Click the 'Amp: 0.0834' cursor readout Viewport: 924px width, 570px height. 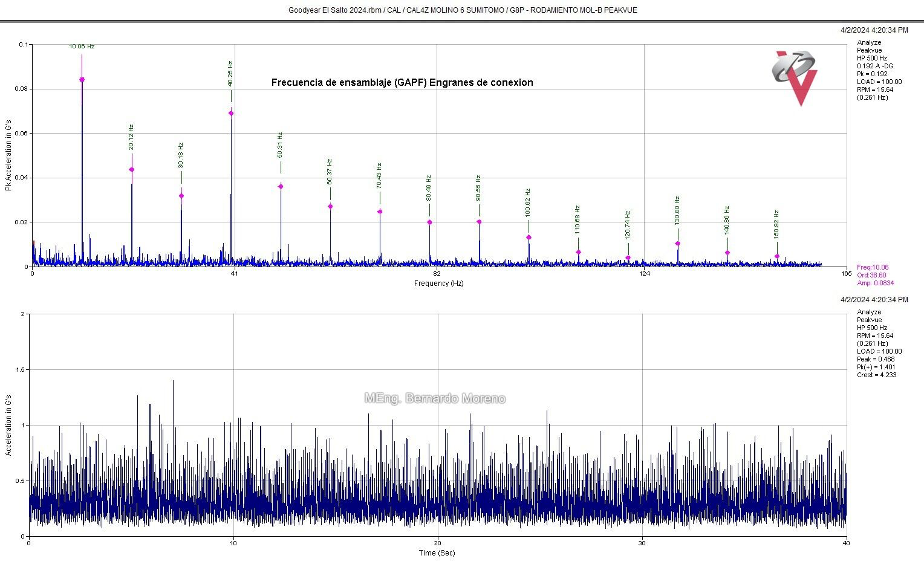coord(875,283)
